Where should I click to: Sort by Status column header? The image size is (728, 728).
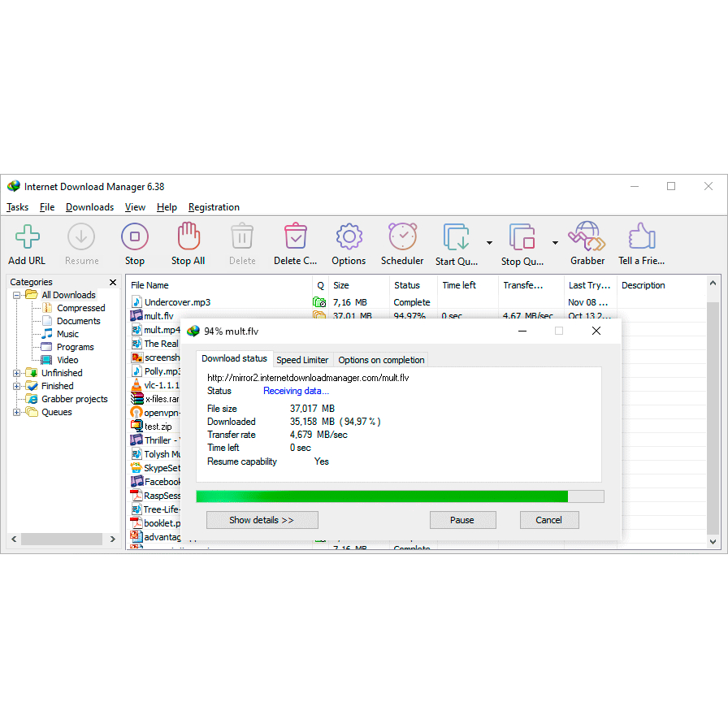(x=414, y=285)
